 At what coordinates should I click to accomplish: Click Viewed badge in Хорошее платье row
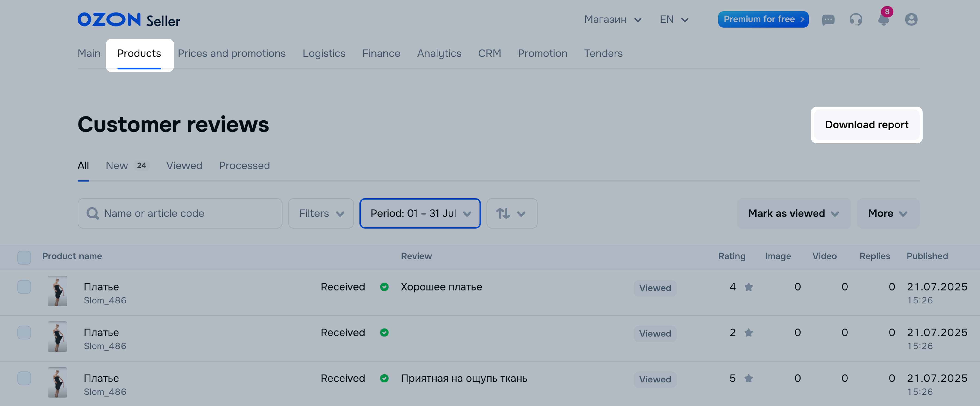655,288
